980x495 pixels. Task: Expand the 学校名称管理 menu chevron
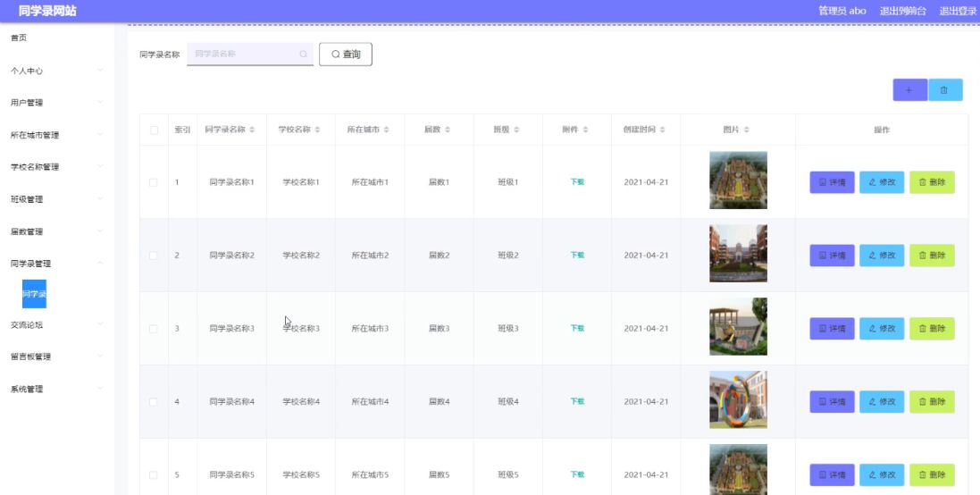coord(100,167)
